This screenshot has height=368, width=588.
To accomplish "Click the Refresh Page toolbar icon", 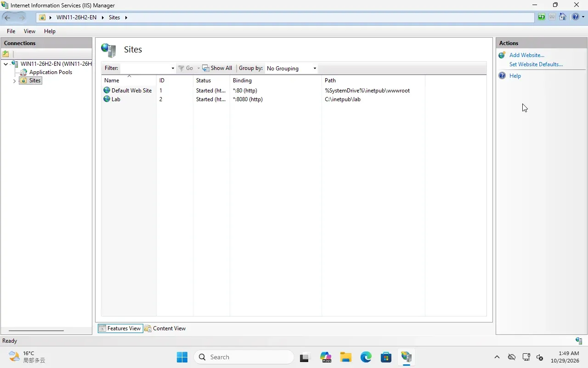I will coord(542,17).
